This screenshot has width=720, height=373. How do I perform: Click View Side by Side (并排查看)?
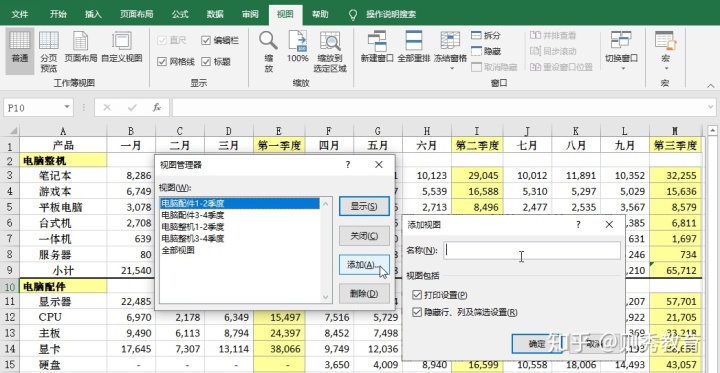[x=553, y=35]
